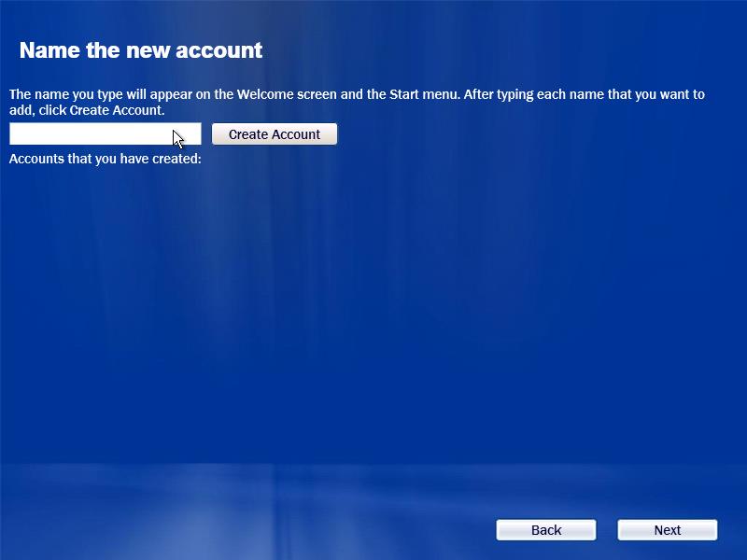Go to the previous step with Back
The image size is (747, 560).
[546, 530]
